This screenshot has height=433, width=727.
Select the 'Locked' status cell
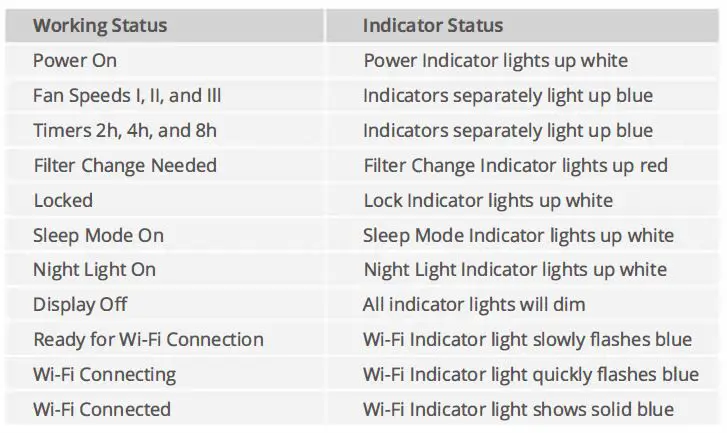(63, 200)
